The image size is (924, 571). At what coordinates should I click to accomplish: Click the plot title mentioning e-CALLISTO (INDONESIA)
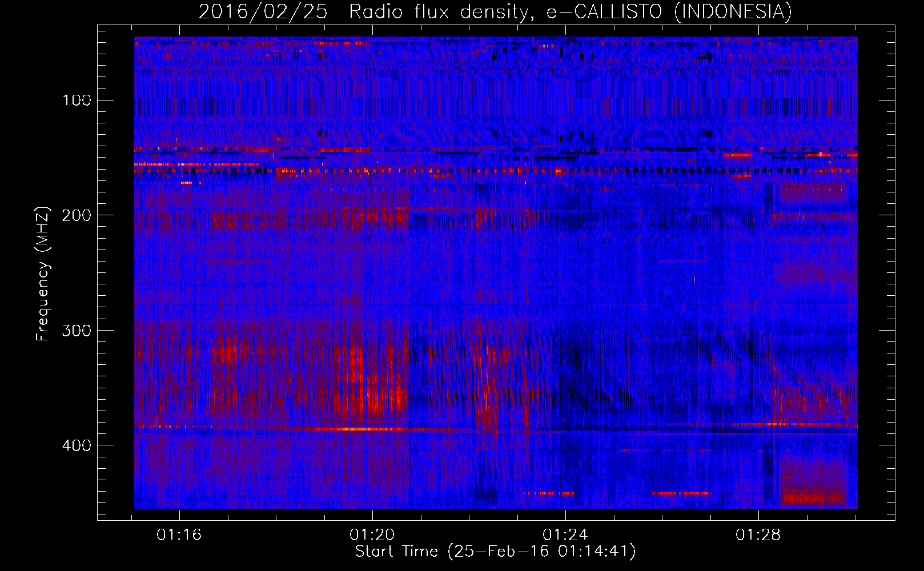[x=495, y=11]
